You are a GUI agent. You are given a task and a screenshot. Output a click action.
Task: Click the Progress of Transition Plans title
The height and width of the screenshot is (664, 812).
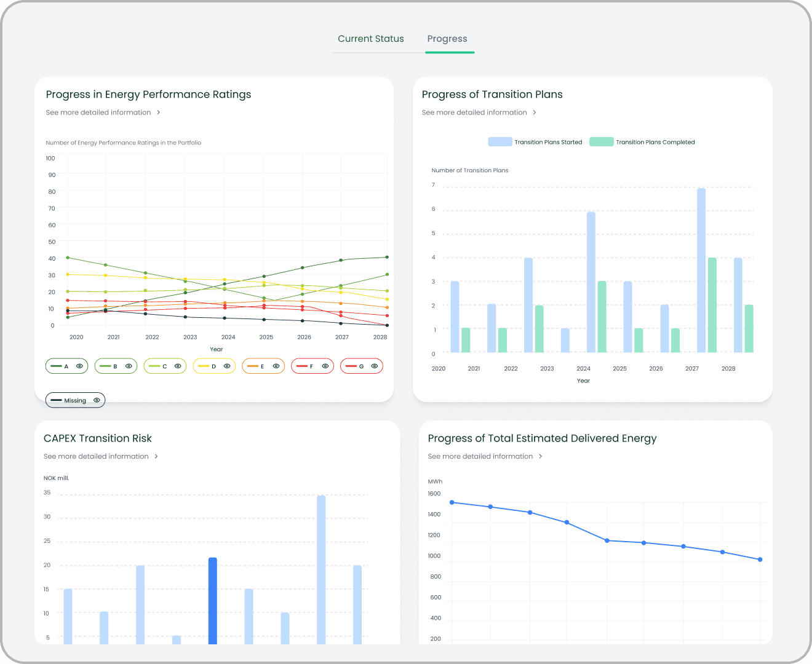tap(492, 94)
